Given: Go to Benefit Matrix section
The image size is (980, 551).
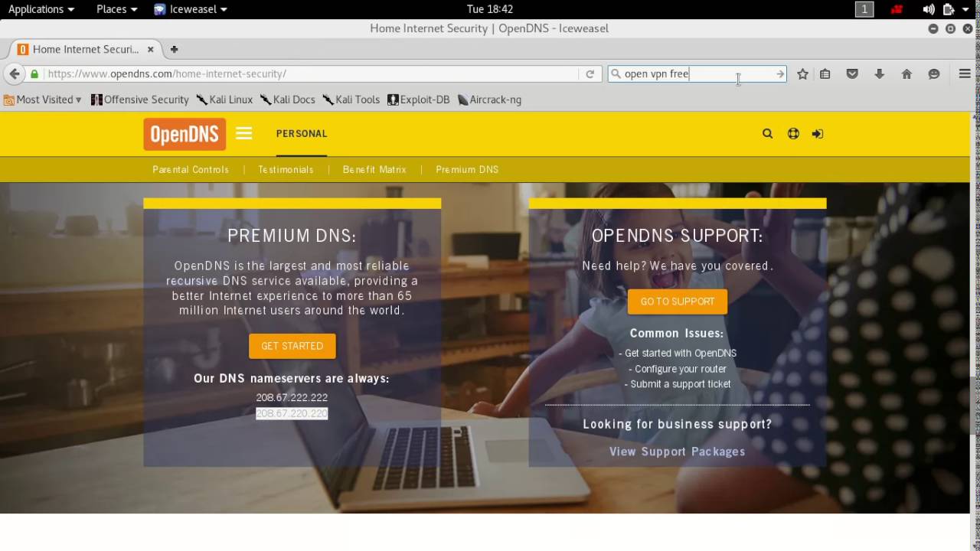Looking at the screenshot, I should tap(374, 170).
